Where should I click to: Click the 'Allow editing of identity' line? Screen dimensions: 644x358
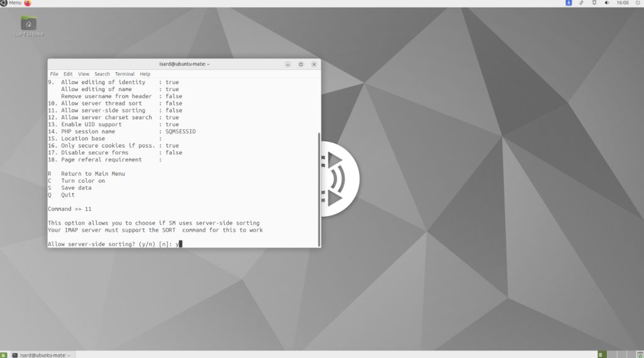point(113,82)
